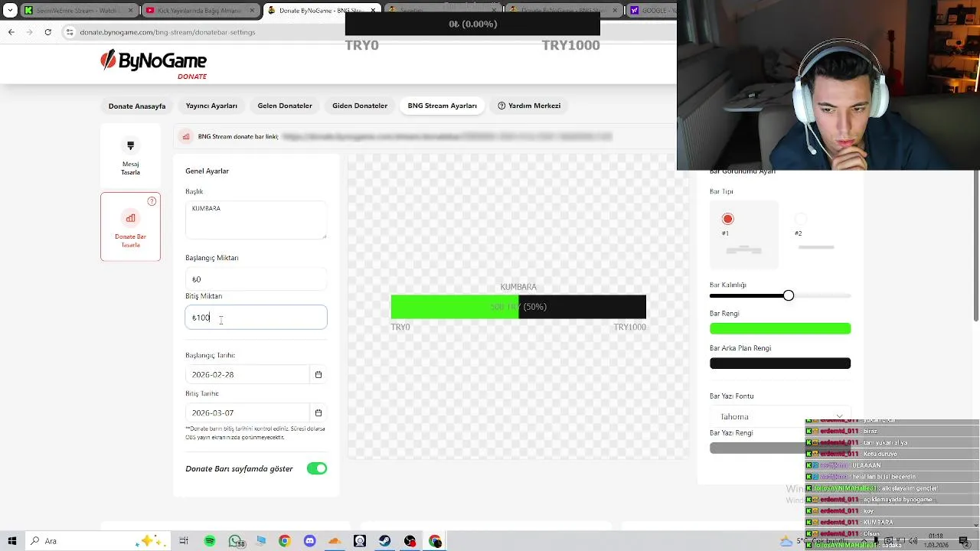The image size is (980, 551).
Task: Click the ByNoGame Donate logo
Action: tap(154, 64)
